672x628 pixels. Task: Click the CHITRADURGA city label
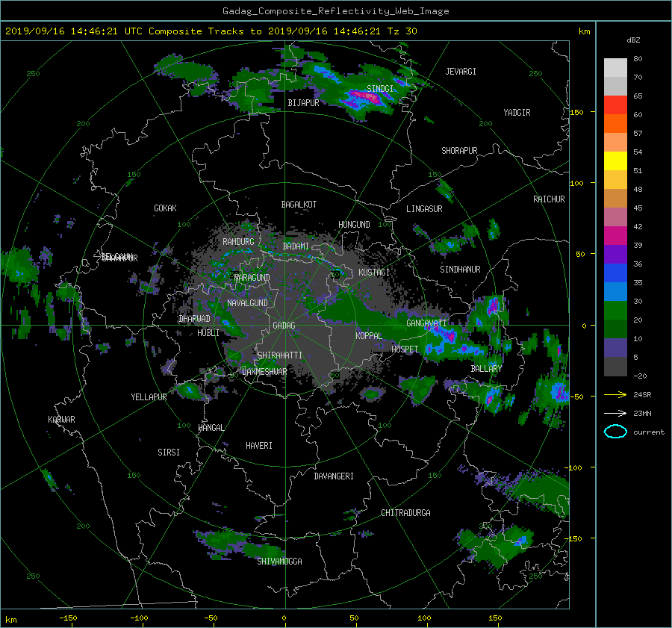pos(405,513)
